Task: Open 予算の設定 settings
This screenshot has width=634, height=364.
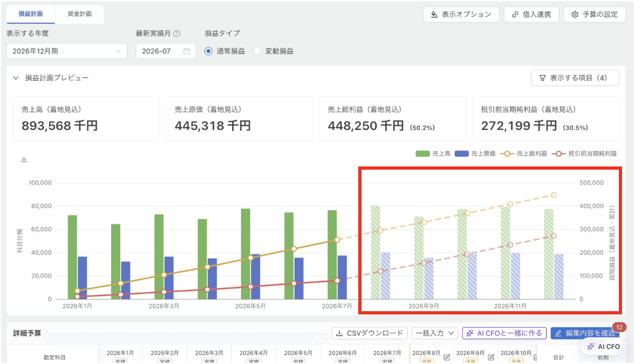Action: pyautogui.click(x=595, y=14)
